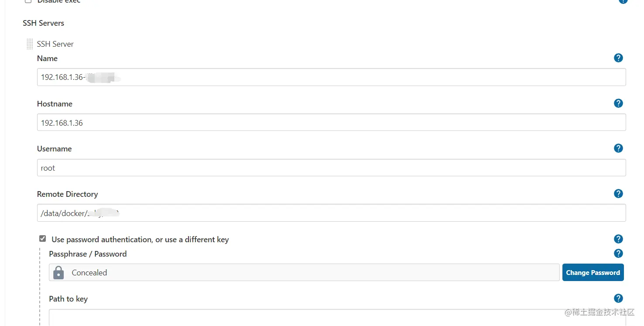Open help for Remote Directory

(618, 194)
